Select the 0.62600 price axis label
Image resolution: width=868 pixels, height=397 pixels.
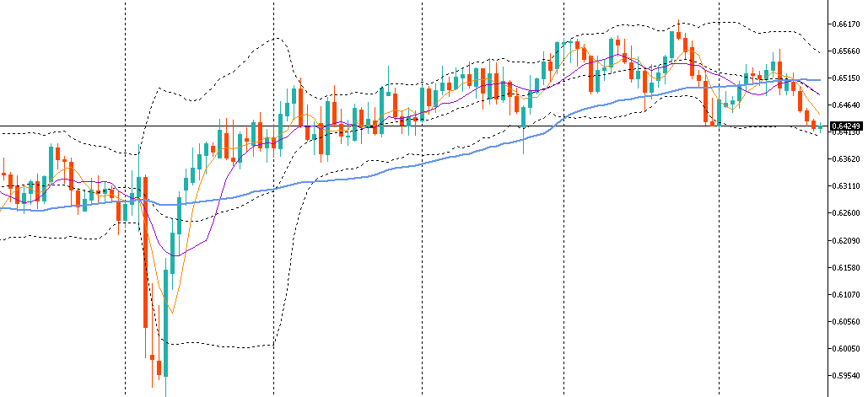point(845,213)
